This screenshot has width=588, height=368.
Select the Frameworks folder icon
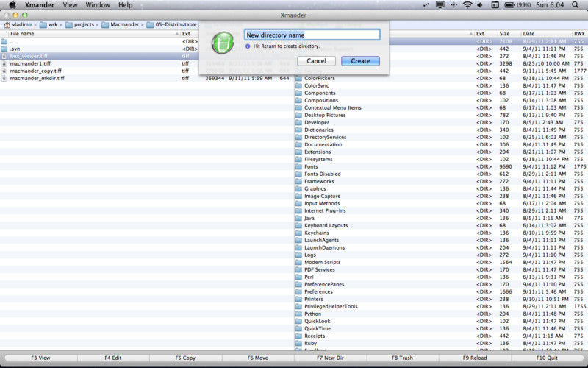coord(298,181)
